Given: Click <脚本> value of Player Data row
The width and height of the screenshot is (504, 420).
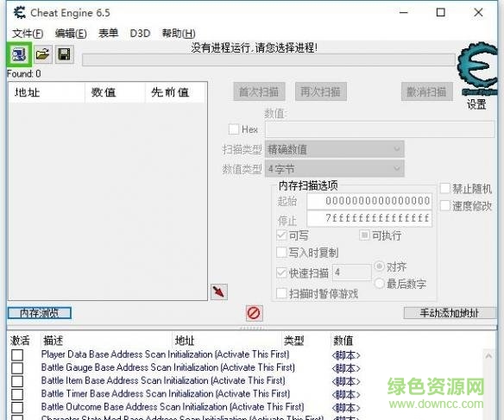Looking at the screenshot, I should (x=346, y=355).
